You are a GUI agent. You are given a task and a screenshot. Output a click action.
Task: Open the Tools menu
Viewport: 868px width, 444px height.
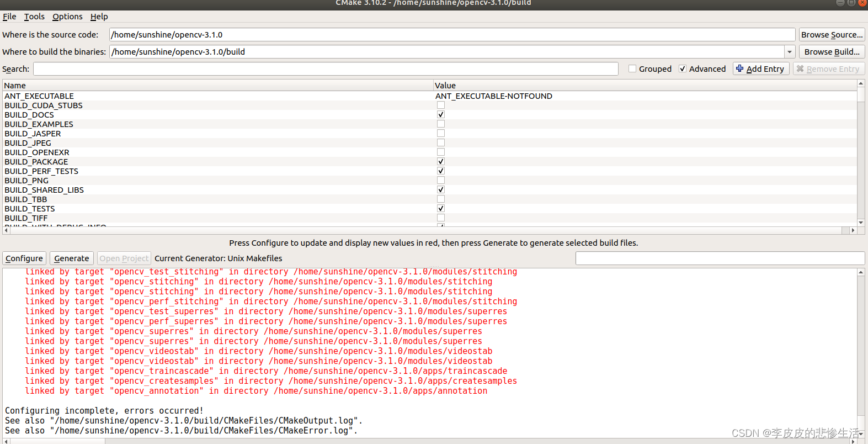(34, 17)
